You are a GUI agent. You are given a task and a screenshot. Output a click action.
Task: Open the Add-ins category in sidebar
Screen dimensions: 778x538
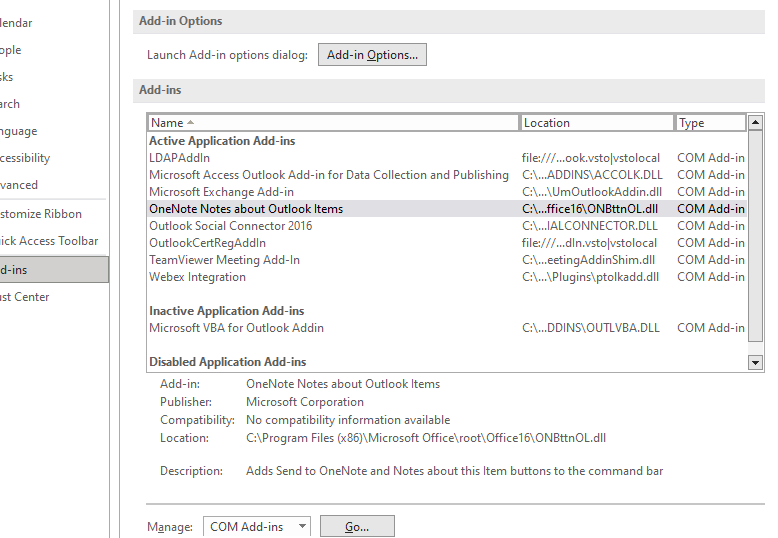[54, 269]
